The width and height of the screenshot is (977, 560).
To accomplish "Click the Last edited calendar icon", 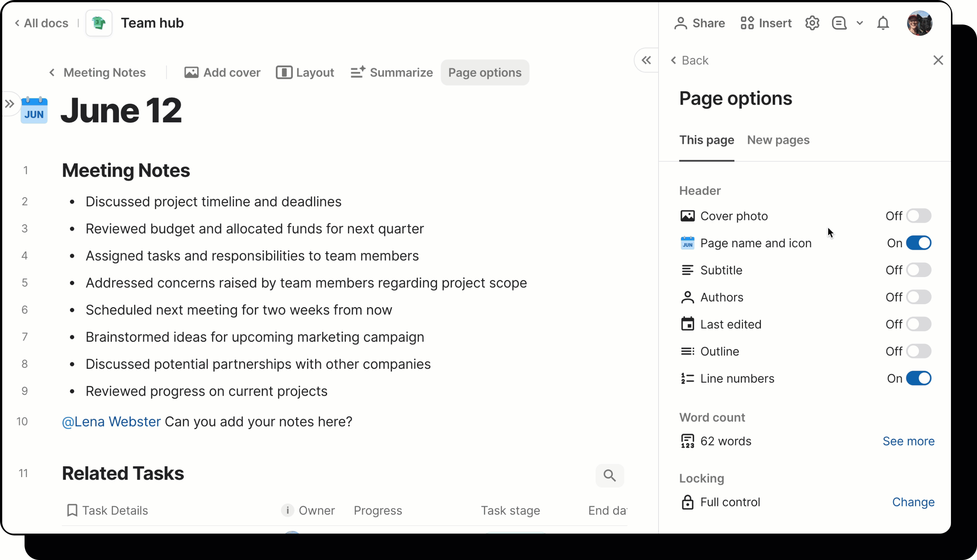I will [687, 324].
